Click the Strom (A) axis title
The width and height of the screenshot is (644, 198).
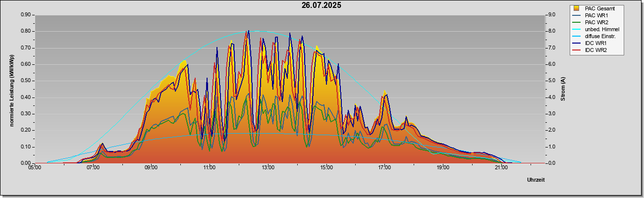coord(563,89)
